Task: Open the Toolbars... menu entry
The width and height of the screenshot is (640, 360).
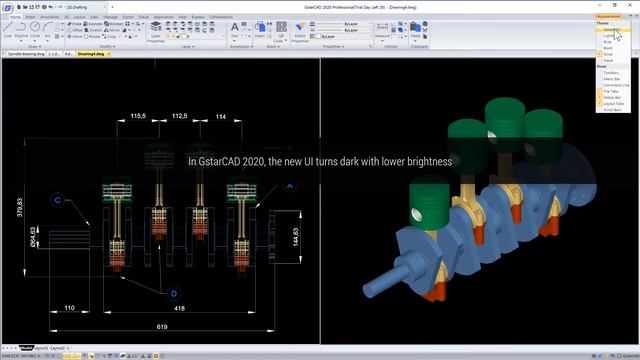Action: click(612, 73)
